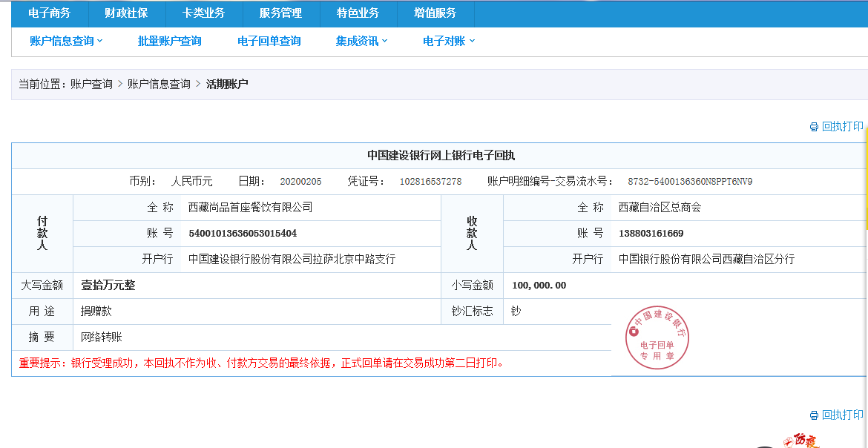Screen dimensions: 868x448
Task: Click the summary value 网络转账
Action: 102,337
